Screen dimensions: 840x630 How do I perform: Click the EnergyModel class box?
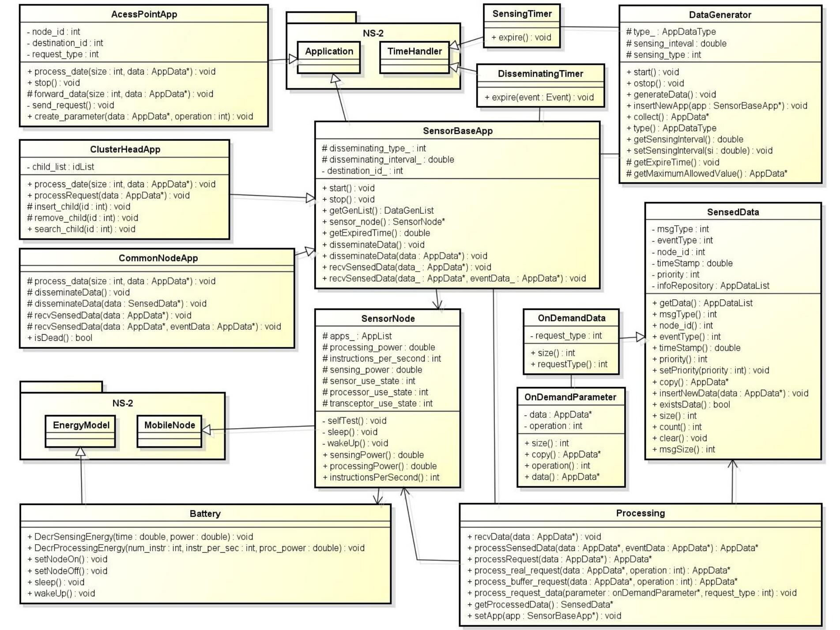point(81,431)
